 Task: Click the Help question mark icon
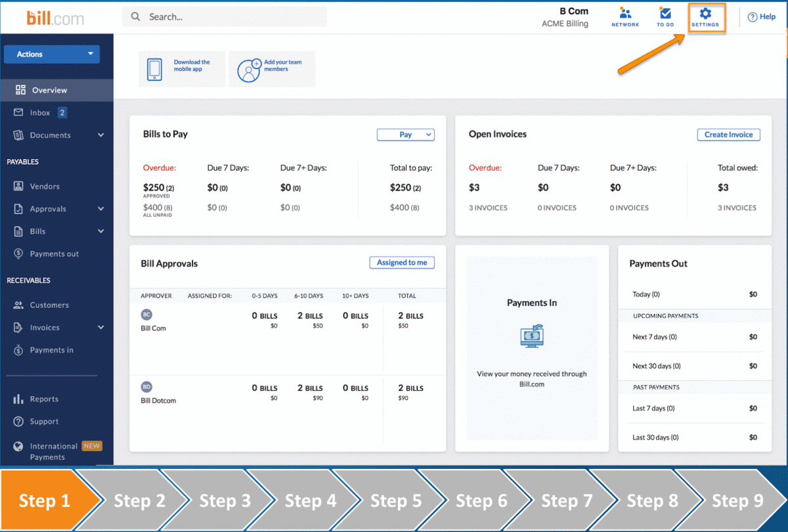click(753, 17)
